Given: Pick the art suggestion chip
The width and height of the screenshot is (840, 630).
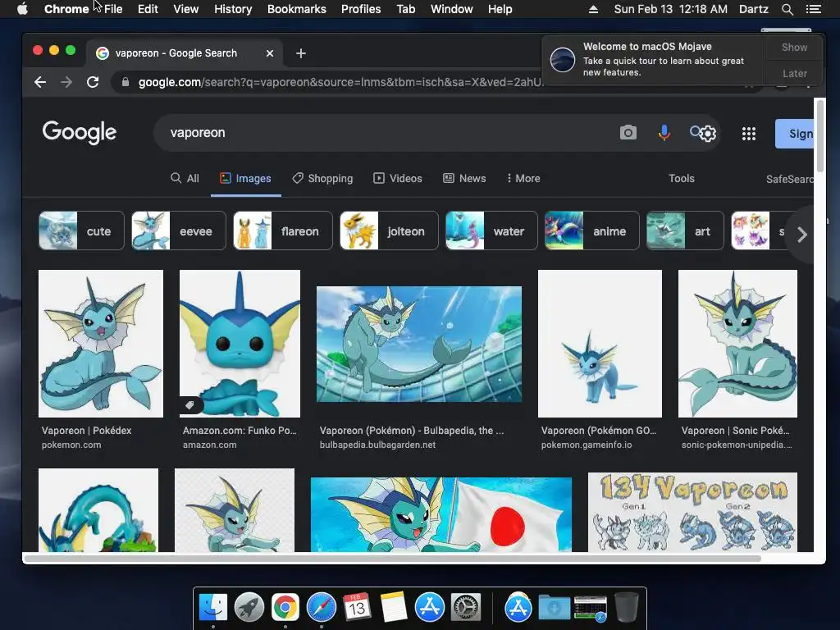Looking at the screenshot, I should [x=685, y=231].
